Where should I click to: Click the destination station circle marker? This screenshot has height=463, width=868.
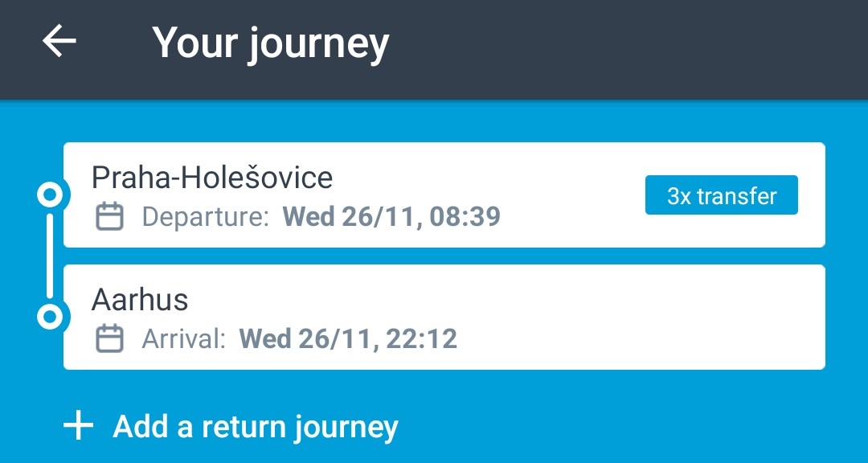[x=50, y=317]
